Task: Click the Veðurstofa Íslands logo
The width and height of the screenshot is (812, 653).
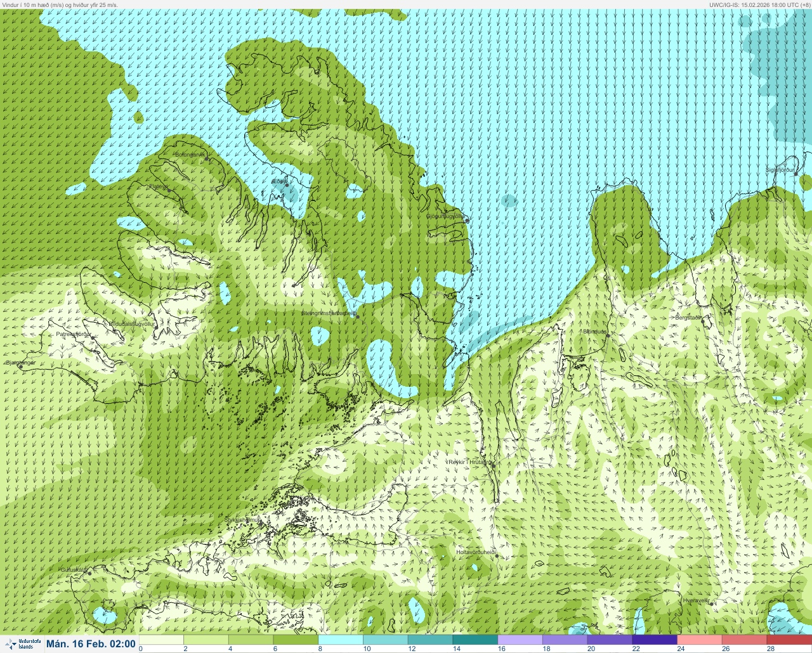Action: pyautogui.click(x=22, y=644)
